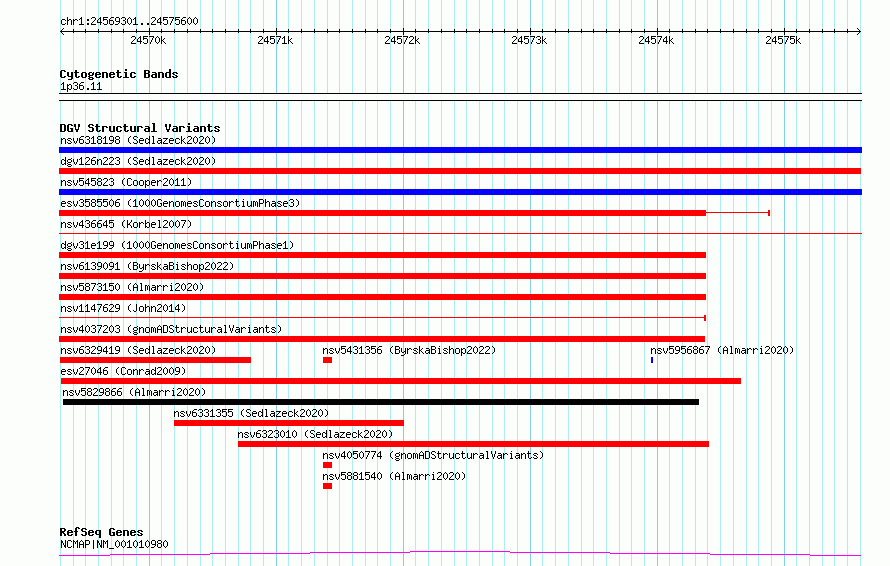The width and height of the screenshot is (890, 566).
Task: Click the 24574k ruler position
Action: [x=656, y=40]
